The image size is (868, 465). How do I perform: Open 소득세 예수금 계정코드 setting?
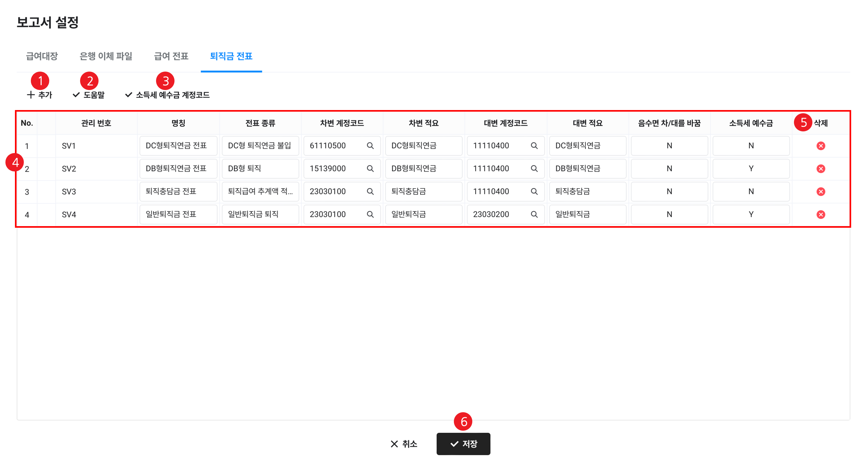pos(167,95)
